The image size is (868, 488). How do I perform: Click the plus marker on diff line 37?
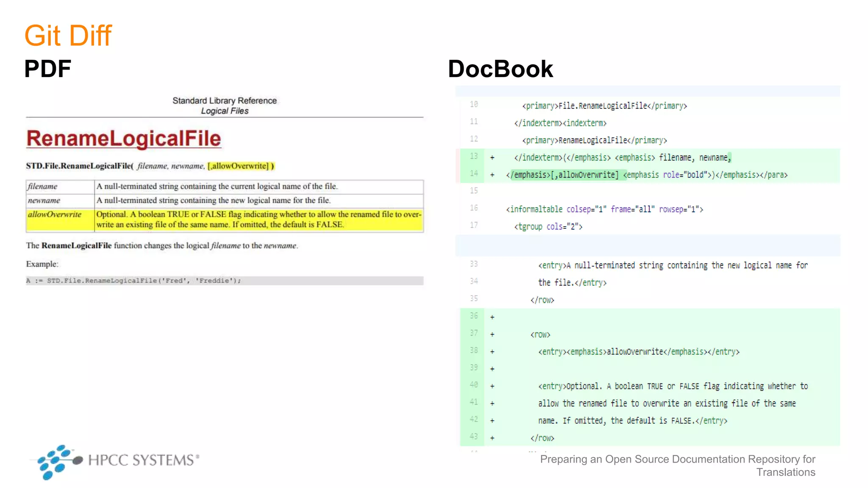492,334
